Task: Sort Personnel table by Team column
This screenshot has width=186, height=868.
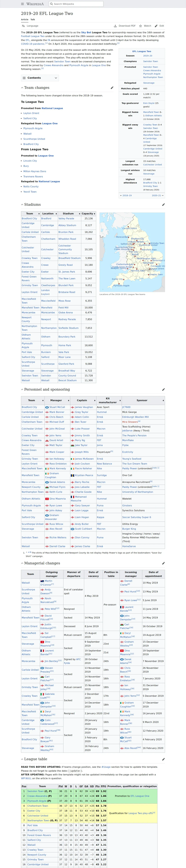Action: pos(33,400)
